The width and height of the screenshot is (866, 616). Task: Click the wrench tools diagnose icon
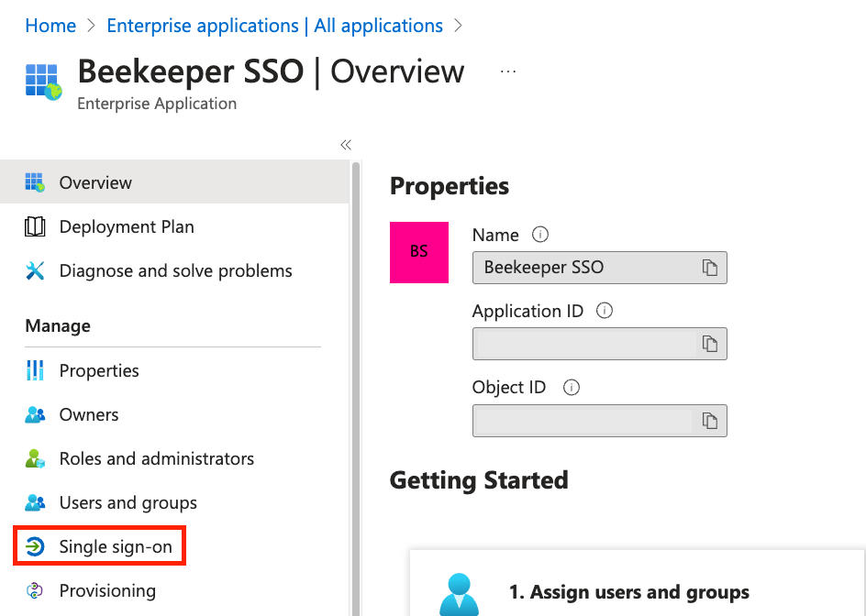[35, 270]
